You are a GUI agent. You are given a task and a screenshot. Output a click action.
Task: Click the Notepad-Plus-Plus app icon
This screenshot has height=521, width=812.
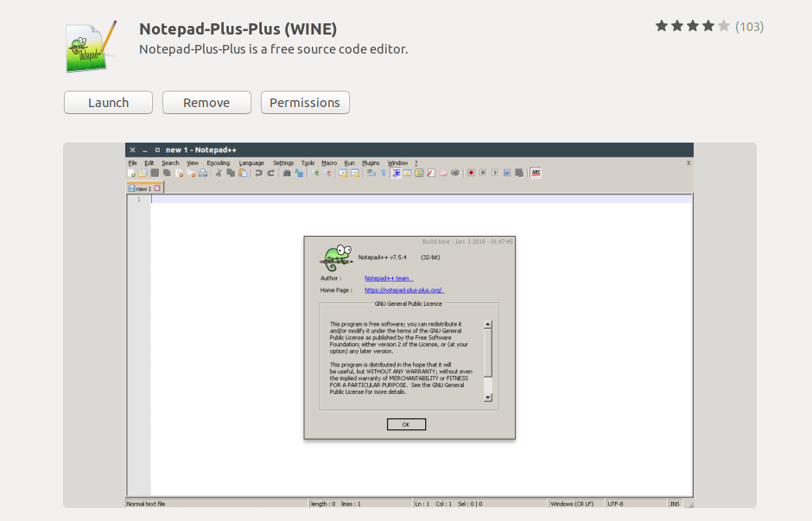[x=92, y=47]
